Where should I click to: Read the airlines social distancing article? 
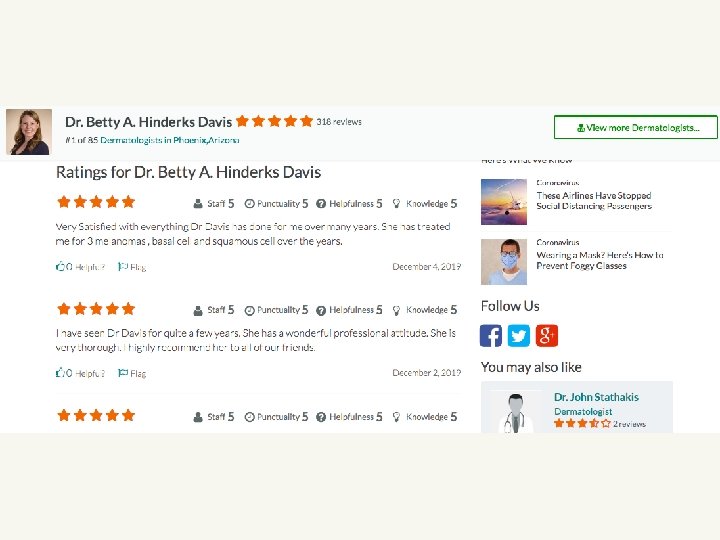tap(594, 201)
